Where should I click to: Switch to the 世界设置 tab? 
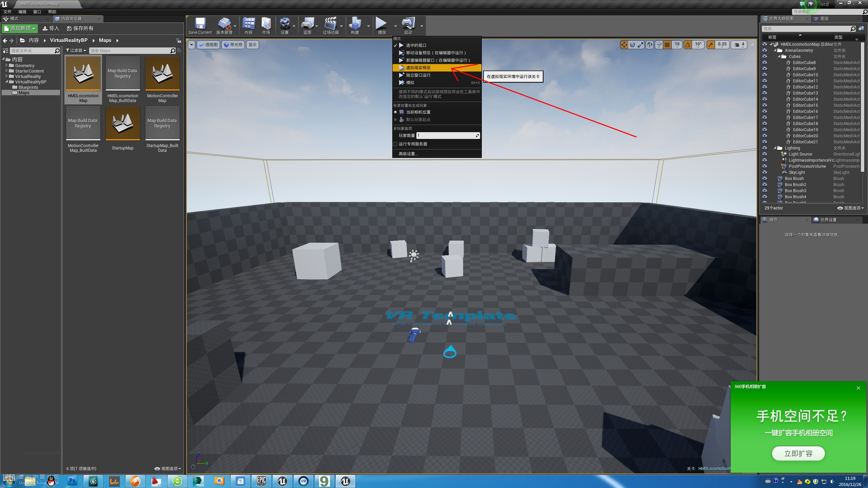click(x=828, y=220)
